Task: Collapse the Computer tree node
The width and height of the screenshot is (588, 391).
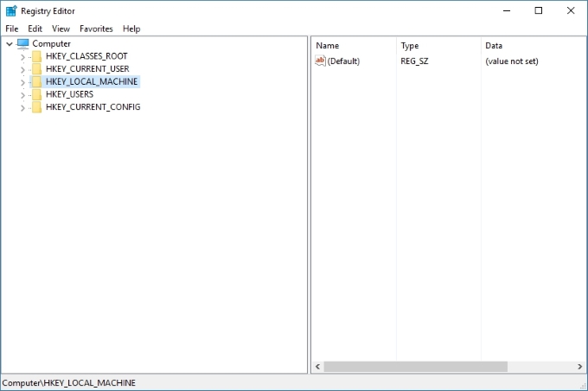Action: click(9, 43)
